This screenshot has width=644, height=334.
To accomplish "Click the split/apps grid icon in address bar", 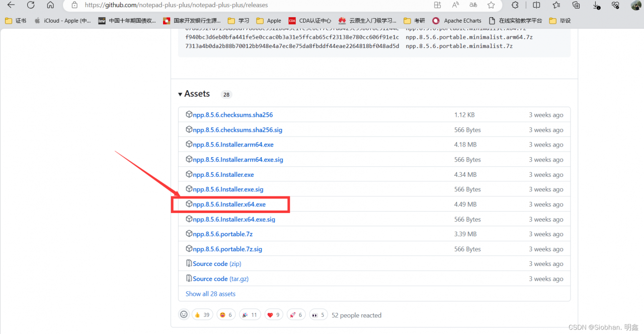I will [x=437, y=5].
